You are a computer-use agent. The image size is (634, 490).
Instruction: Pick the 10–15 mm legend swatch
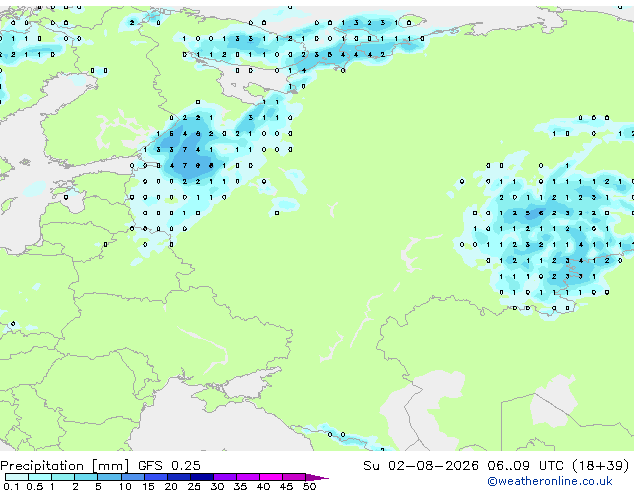133,477
